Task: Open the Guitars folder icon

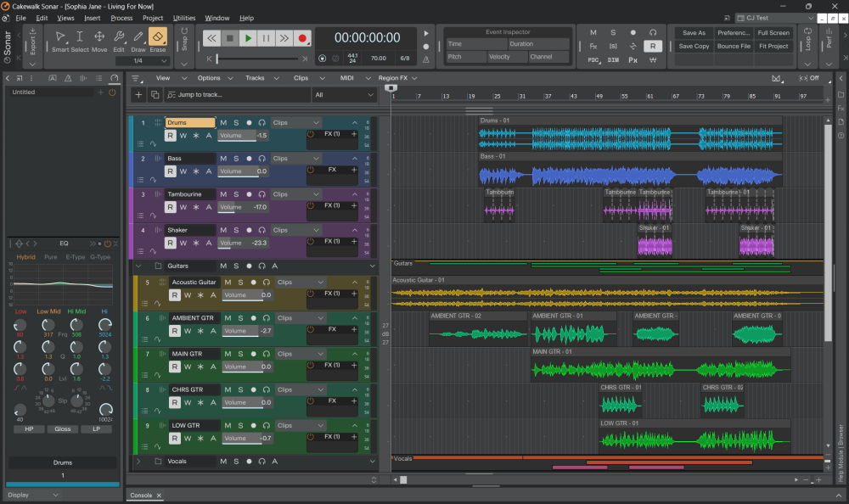Action: (158, 266)
